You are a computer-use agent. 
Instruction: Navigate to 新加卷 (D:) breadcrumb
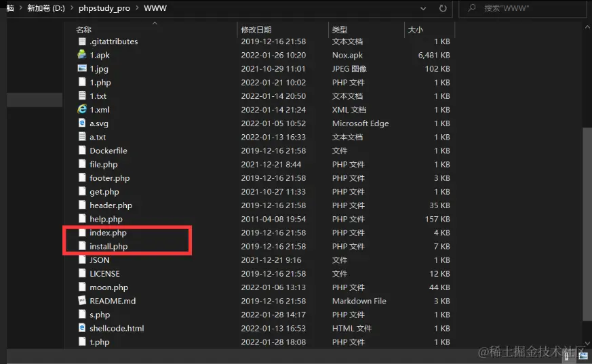point(46,8)
